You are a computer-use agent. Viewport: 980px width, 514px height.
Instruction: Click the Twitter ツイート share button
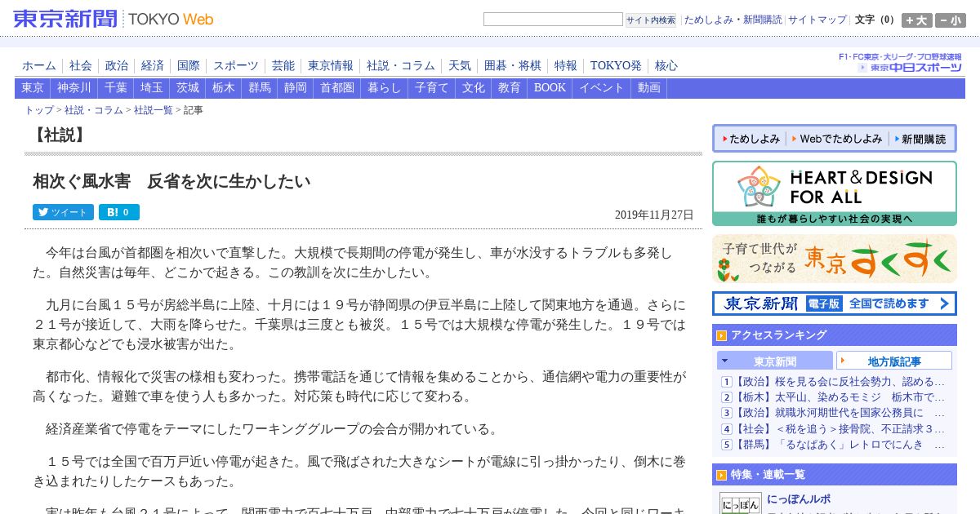point(63,212)
